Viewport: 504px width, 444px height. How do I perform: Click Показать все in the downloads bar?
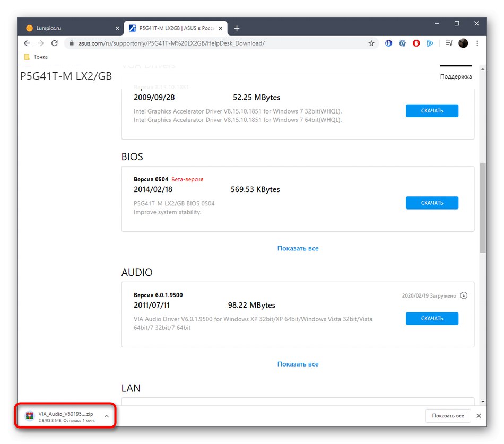(448, 416)
